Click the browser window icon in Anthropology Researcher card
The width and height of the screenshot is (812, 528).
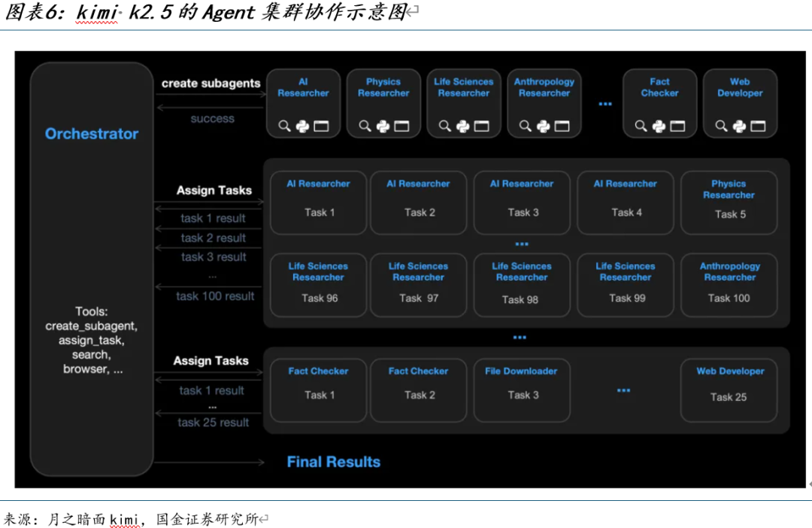[562, 126]
